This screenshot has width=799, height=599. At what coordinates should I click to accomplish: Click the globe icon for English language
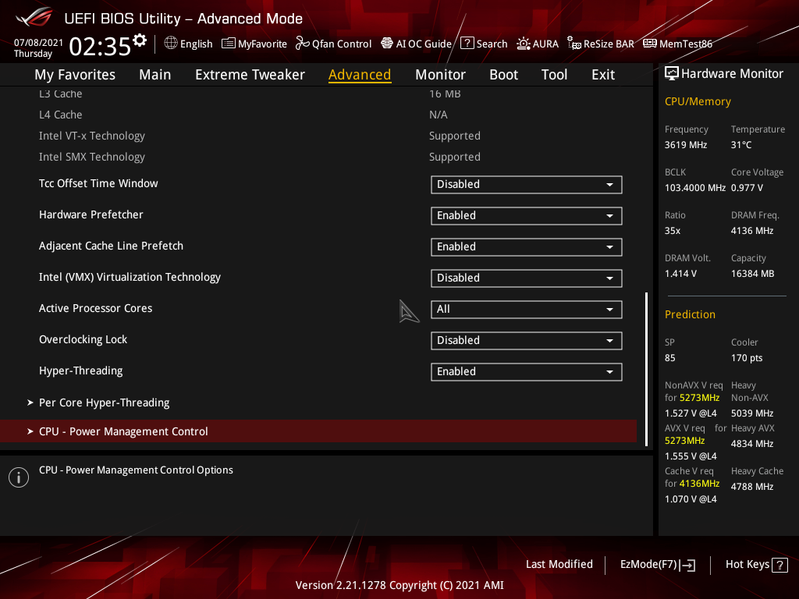click(171, 43)
